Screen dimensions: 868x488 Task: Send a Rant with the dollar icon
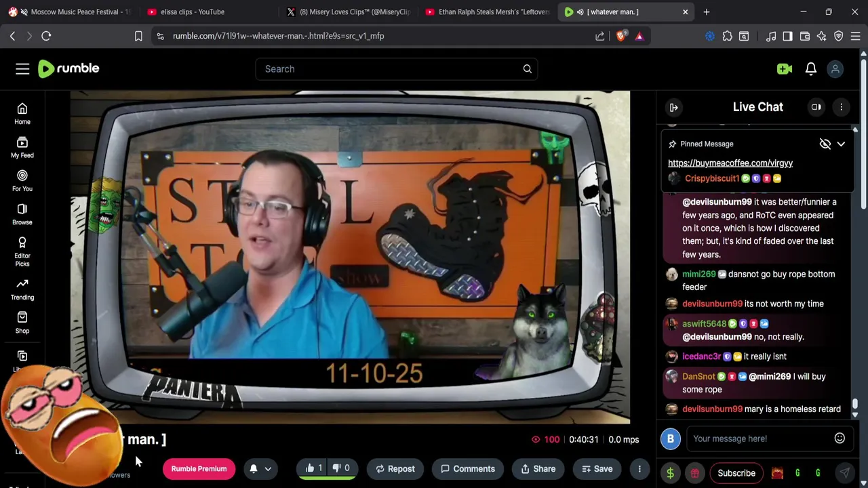[x=671, y=473]
